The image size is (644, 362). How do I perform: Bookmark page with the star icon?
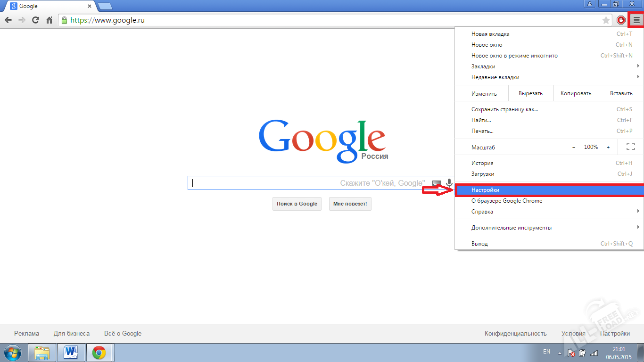606,20
